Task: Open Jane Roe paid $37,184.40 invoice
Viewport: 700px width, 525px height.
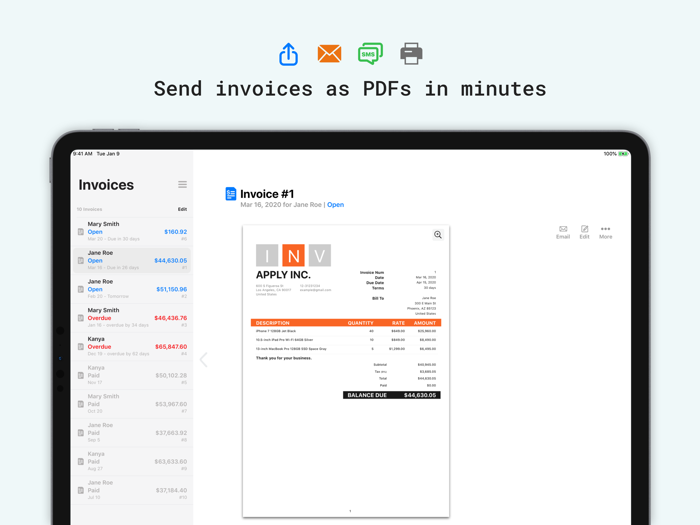Action: click(x=132, y=490)
